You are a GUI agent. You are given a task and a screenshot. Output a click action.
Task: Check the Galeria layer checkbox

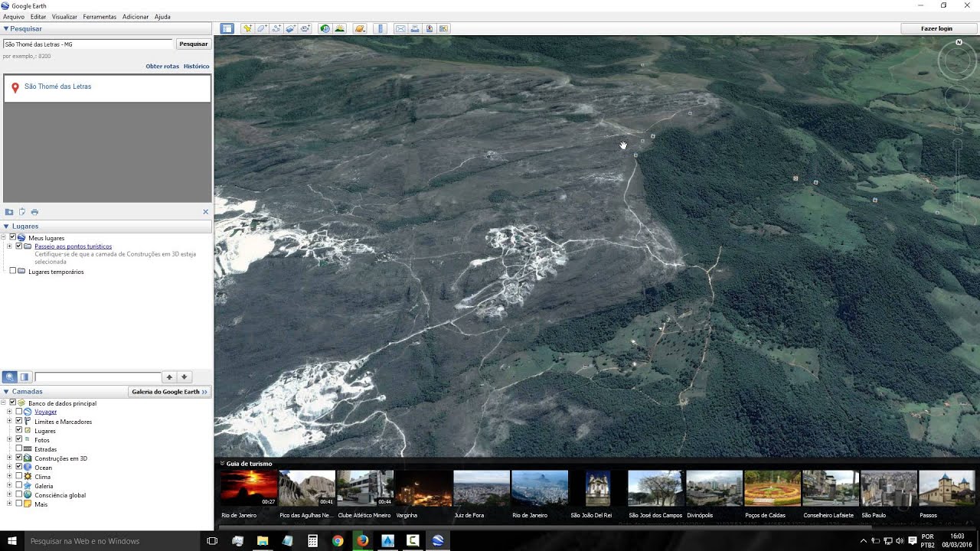[x=19, y=485]
